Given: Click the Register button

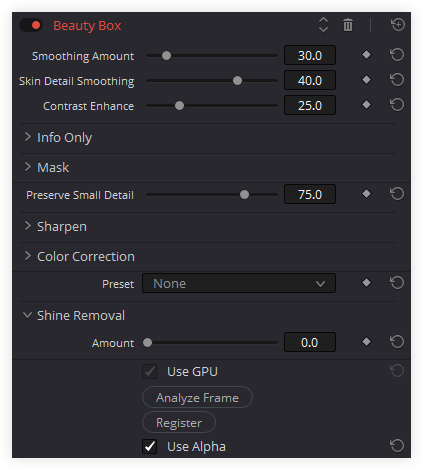Looking at the screenshot, I should (x=179, y=422).
